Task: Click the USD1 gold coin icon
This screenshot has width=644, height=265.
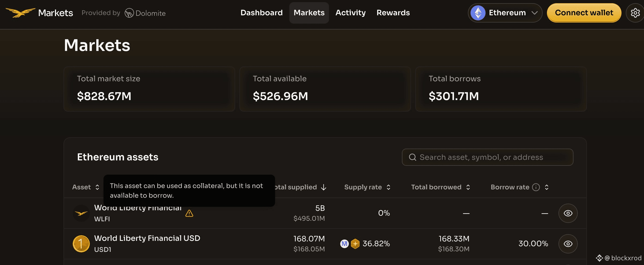Action: (x=81, y=244)
